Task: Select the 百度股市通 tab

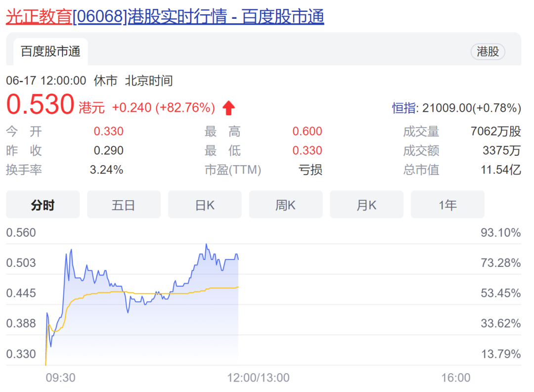Action: (50, 51)
